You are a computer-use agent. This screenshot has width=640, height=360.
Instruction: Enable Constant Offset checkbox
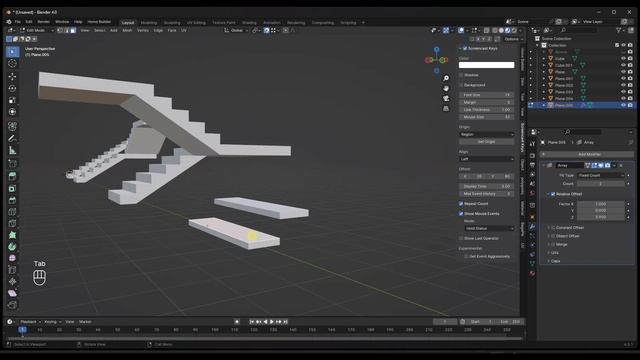click(553, 228)
